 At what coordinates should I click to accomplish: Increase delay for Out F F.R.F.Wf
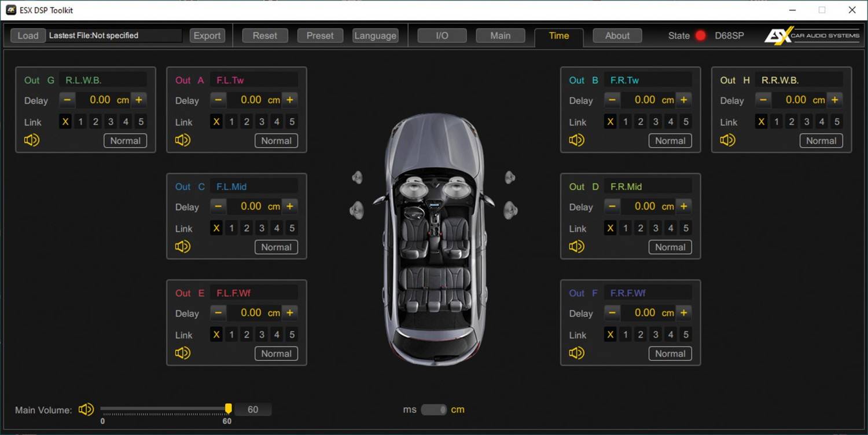point(683,313)
